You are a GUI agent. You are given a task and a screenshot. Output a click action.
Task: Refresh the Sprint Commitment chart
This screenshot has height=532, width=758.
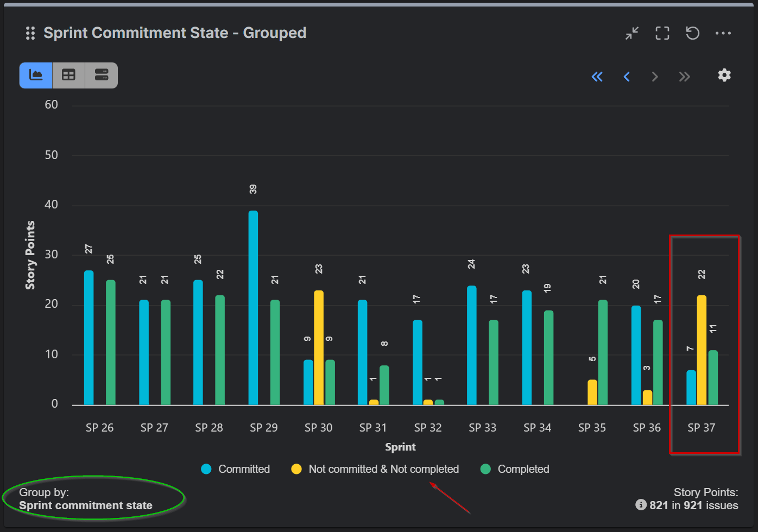click(x=692, y=33)
